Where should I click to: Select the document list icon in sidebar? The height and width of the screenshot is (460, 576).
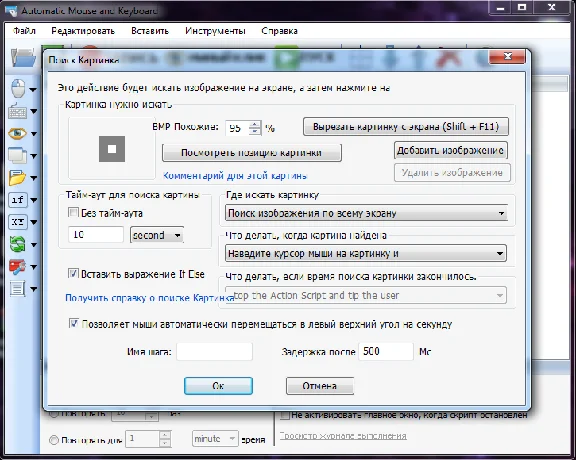17,289
